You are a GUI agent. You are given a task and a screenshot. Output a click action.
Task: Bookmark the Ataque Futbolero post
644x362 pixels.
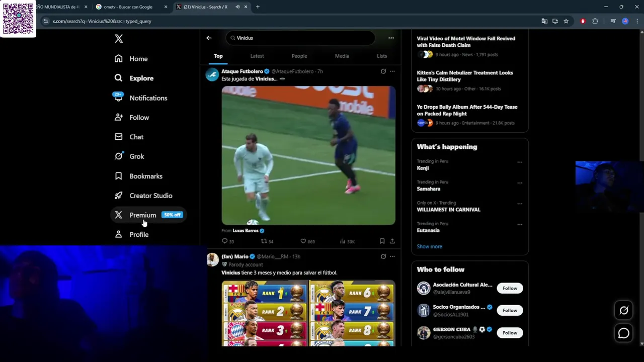[x=382, y=241]
